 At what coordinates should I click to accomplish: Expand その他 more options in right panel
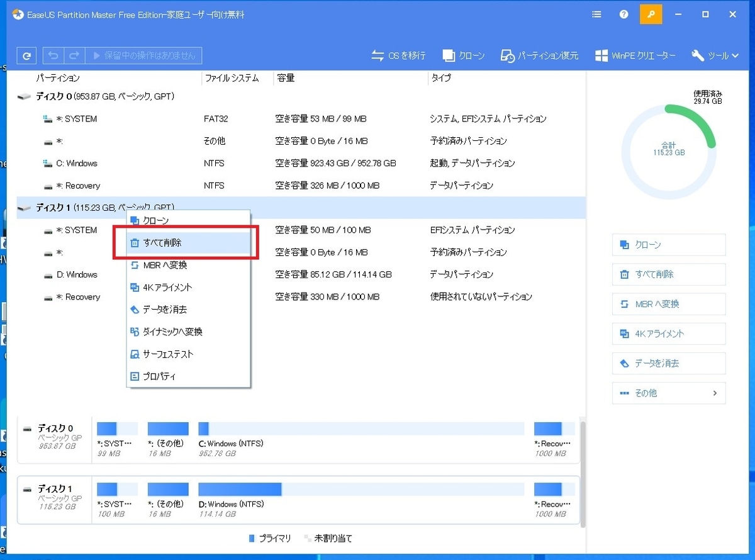coord(669,393)
